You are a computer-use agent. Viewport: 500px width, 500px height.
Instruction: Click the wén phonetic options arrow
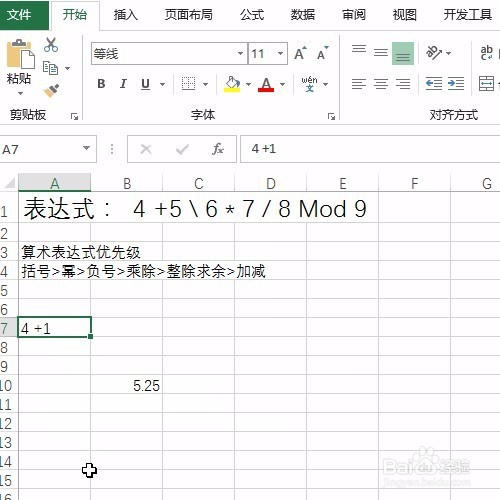pyautogui.click(x=326, y=84)
